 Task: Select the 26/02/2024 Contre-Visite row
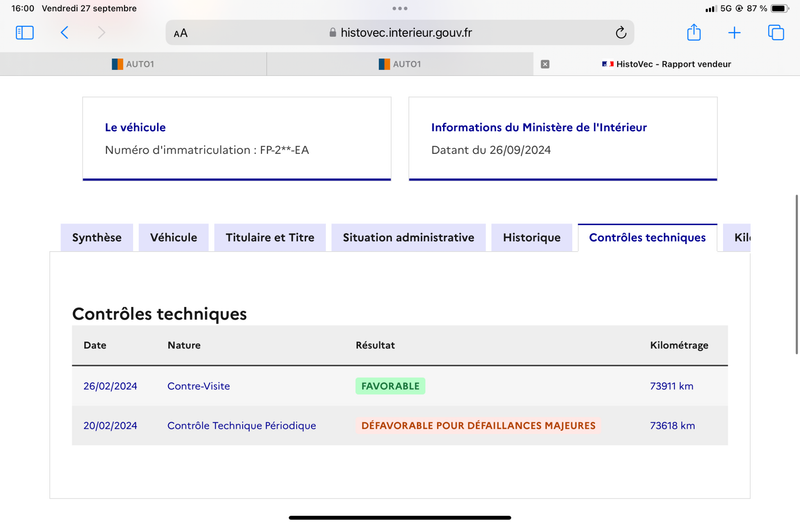tap(400, 386)
